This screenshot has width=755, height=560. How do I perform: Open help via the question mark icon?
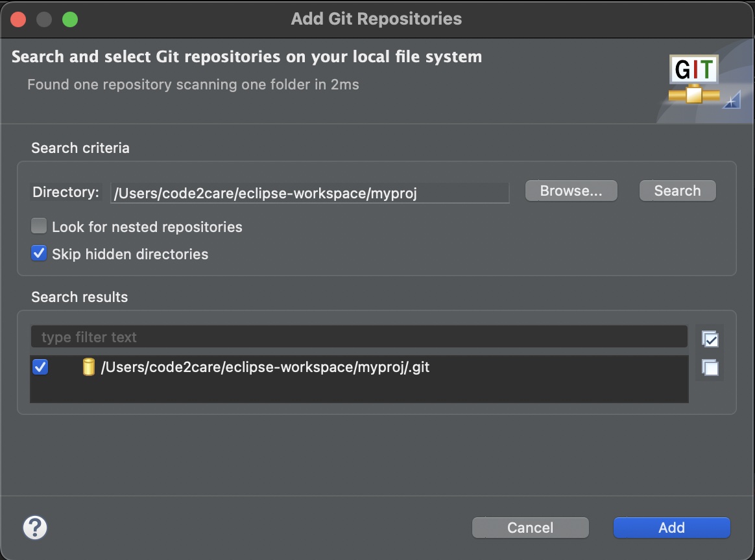pos(35,528)
